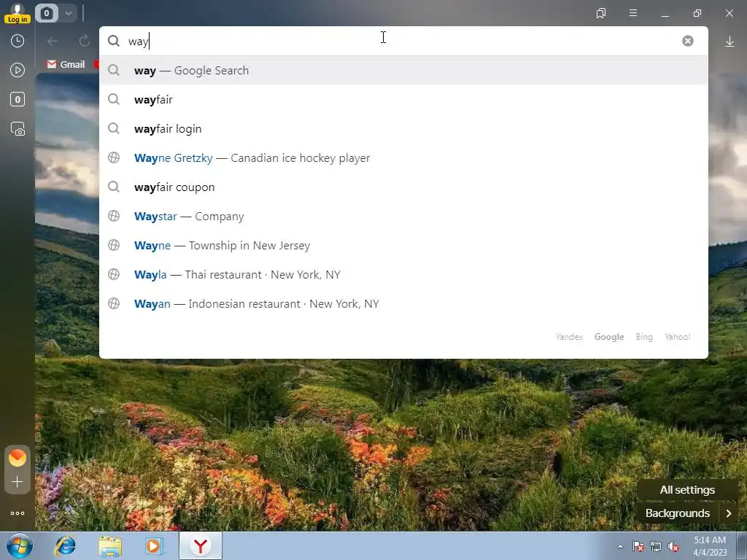The height and width of the screenshot is (560, 747).
Task: Open the hamburger main menu
Action: click(x=633, y=13)
